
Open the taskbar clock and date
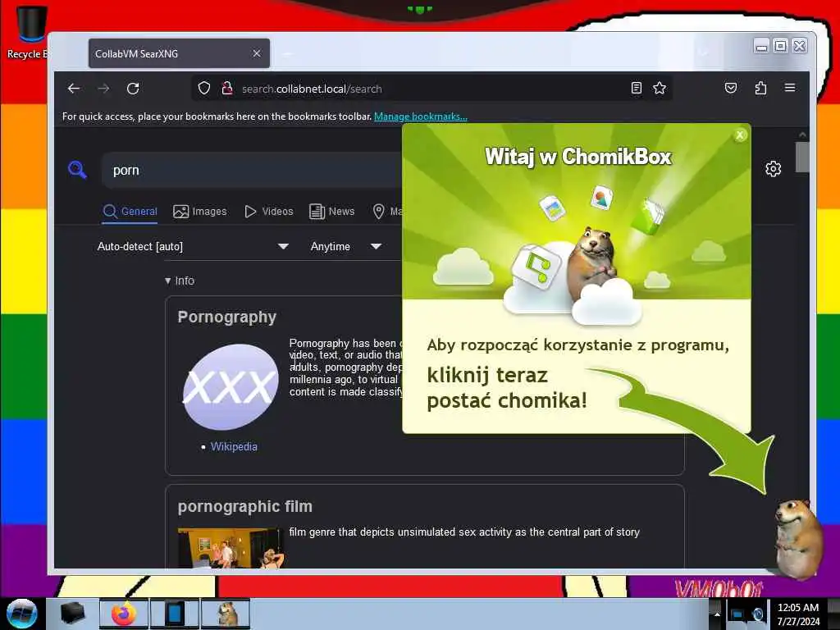coord(798,614)
